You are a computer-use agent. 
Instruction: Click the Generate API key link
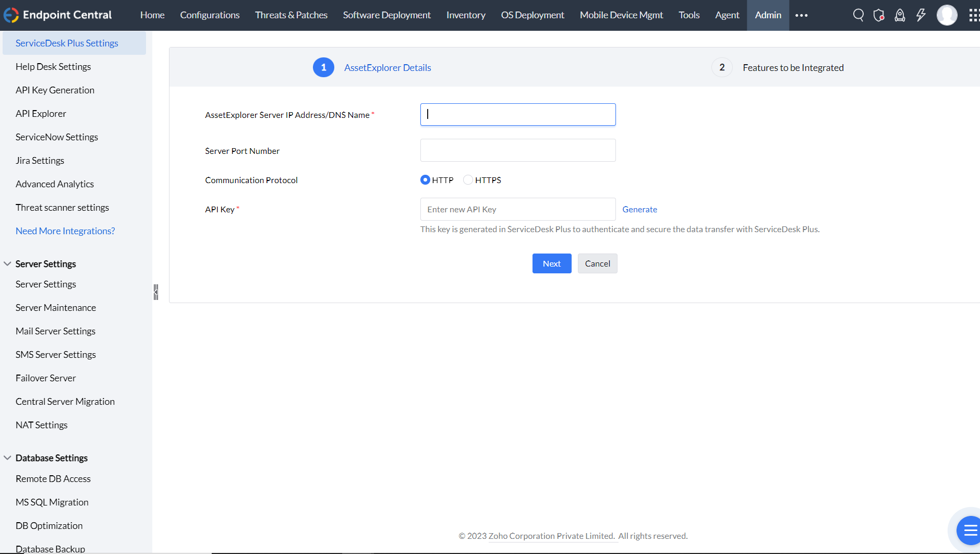[x=639, y=209]
